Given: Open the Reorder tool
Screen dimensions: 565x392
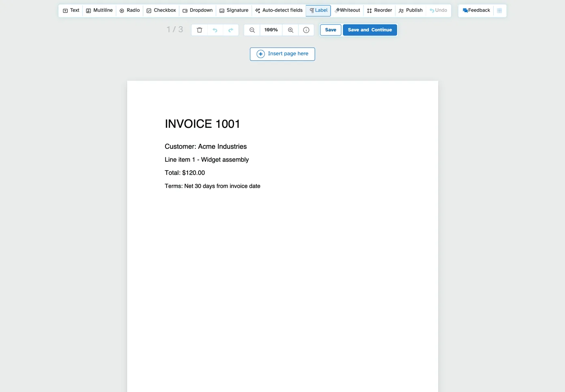Looking at the screenshot, I should click(379, 10).
